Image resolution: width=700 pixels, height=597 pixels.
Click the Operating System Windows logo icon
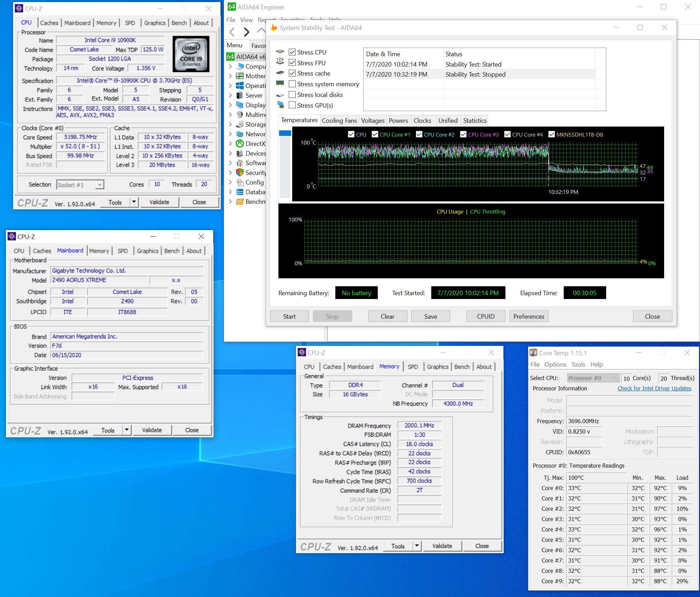pyautogui.click(x=240, y=86)
